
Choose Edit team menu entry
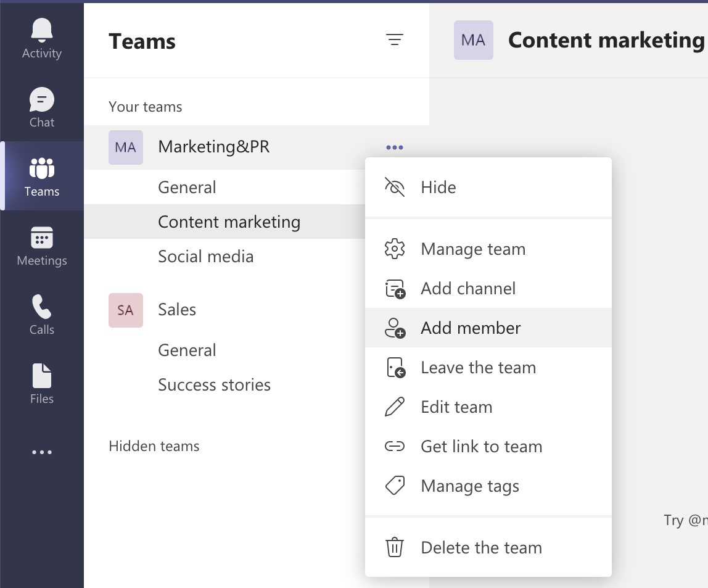tap(488, 407)
